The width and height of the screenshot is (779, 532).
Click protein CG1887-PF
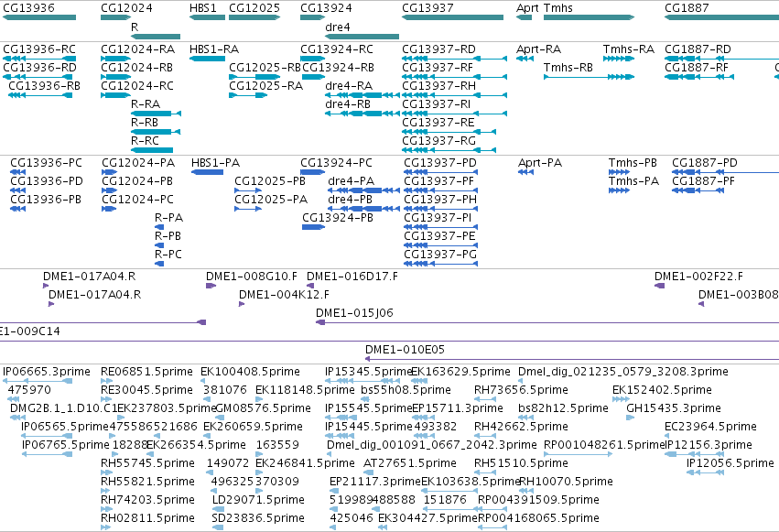tap(698, 190)
